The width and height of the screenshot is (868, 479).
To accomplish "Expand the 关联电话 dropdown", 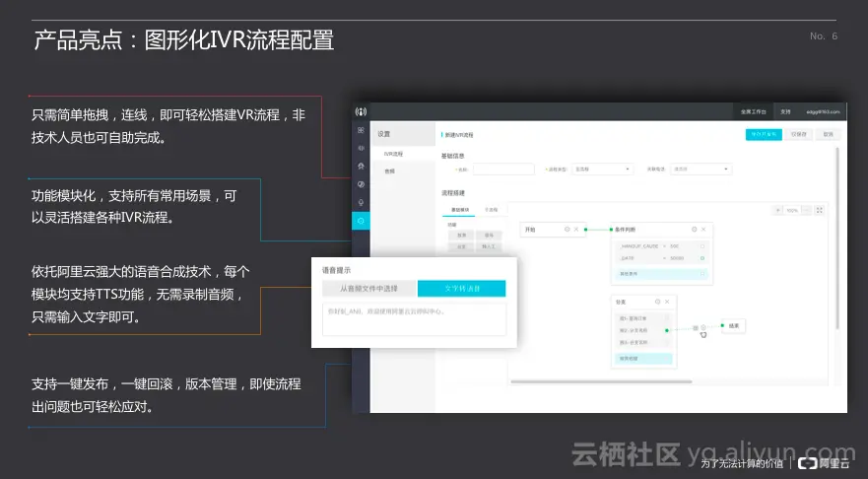I will 701,169.
